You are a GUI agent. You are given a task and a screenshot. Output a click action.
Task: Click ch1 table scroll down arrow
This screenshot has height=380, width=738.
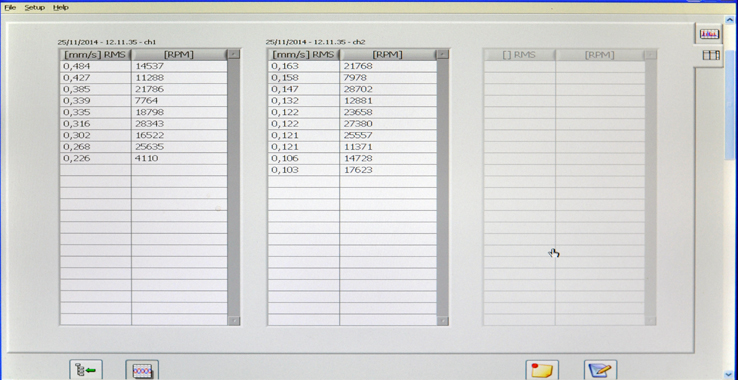pos(234,320)
